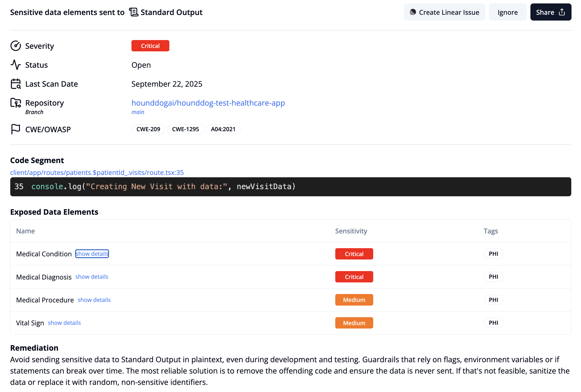
Task: Open the hounddog-test-healthcare-app repository link
Action: [x=208, y=103]
